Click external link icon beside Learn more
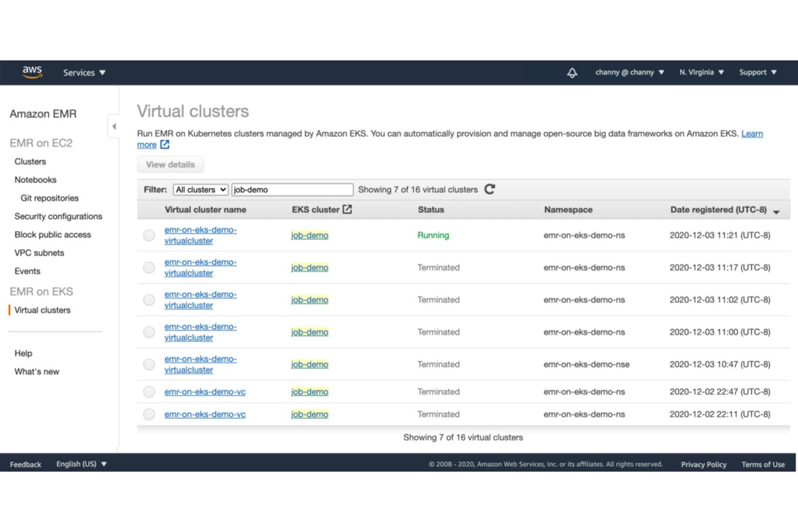The height and width of the screenshot is (532, 798). (165, 144)
